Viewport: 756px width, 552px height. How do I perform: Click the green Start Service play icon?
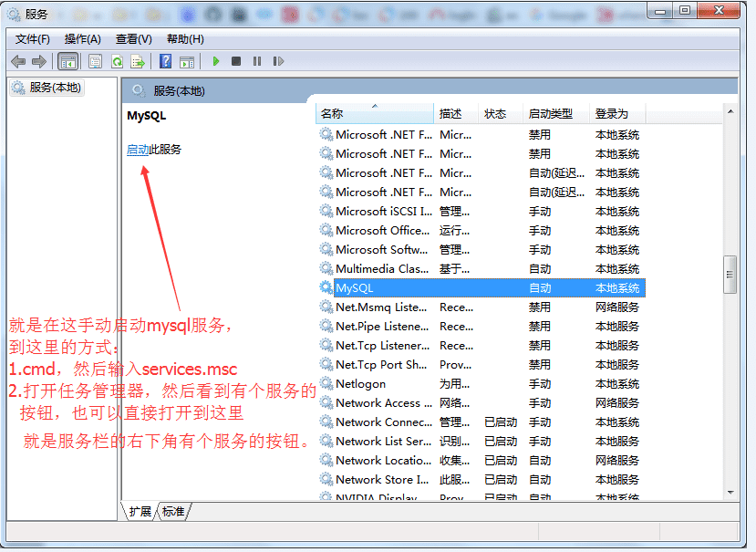coord(216,61)
